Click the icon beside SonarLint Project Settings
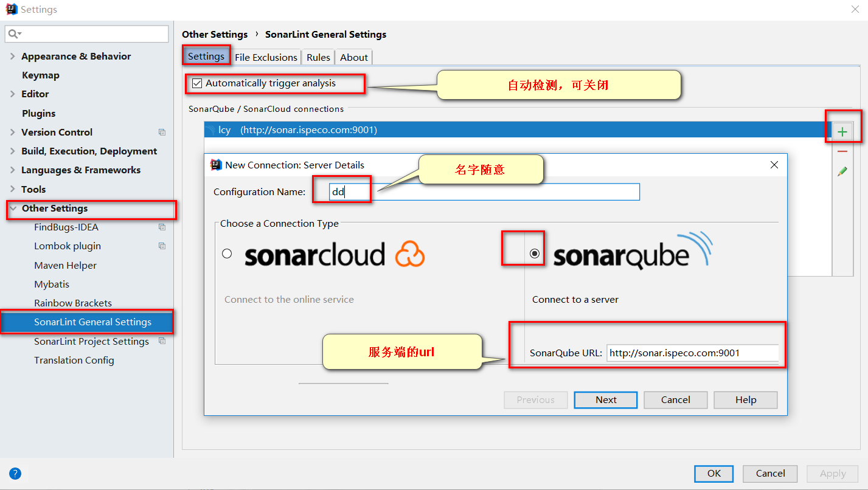The height and width of the screenshot is (490, 868). click(x=162, y=341)
